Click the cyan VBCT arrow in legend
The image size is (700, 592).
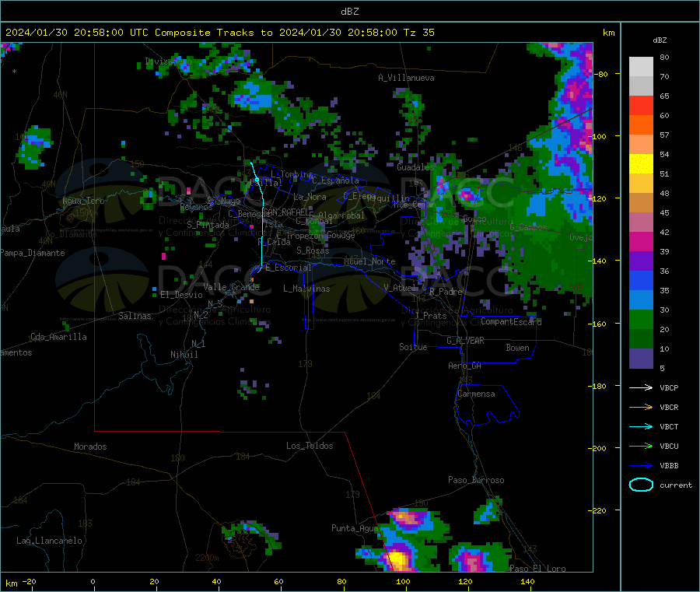coord(641,426)
